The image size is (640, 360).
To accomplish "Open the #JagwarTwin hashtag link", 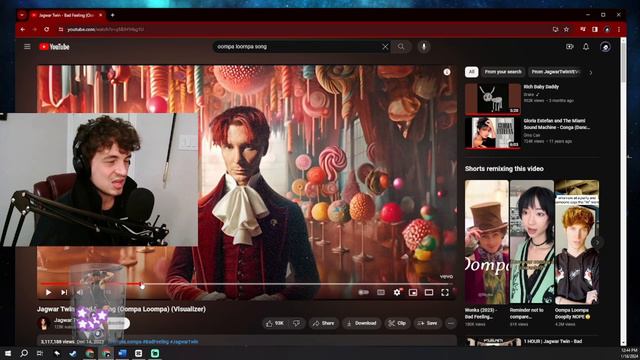I will point(184,342).
